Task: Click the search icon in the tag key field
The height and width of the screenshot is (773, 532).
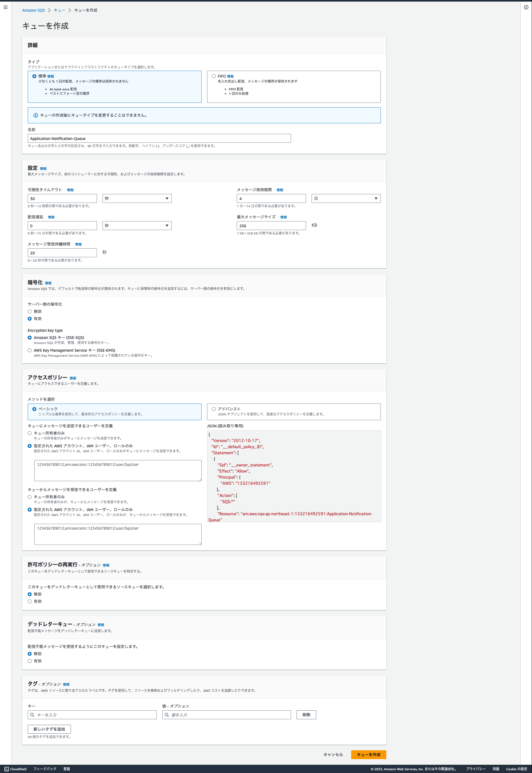Action: coord(32,715)
